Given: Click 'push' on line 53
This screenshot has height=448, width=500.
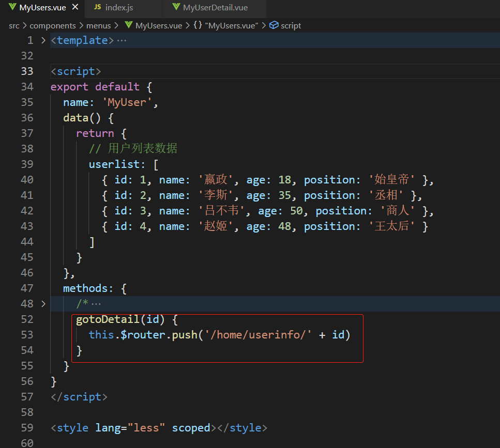Looking at the screenshot, I should (x=185, y=335).
